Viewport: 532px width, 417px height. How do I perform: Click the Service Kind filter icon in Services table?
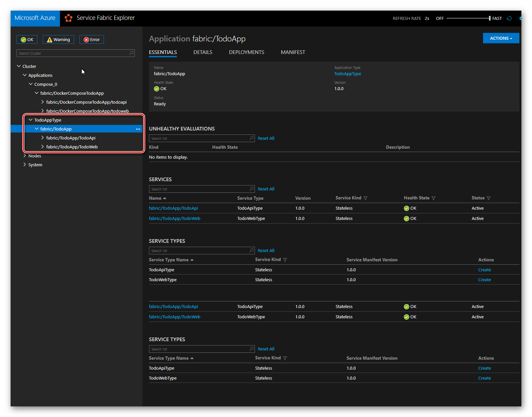365,198
